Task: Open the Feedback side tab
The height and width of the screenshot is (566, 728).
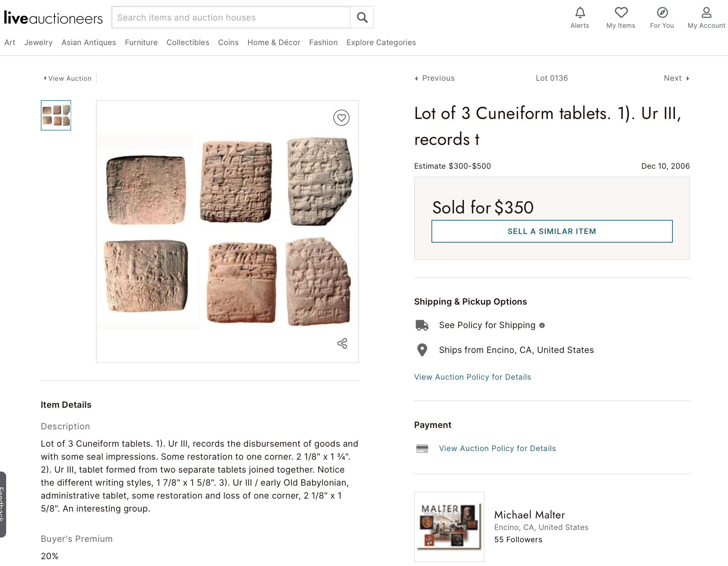Action: point(3,504)
